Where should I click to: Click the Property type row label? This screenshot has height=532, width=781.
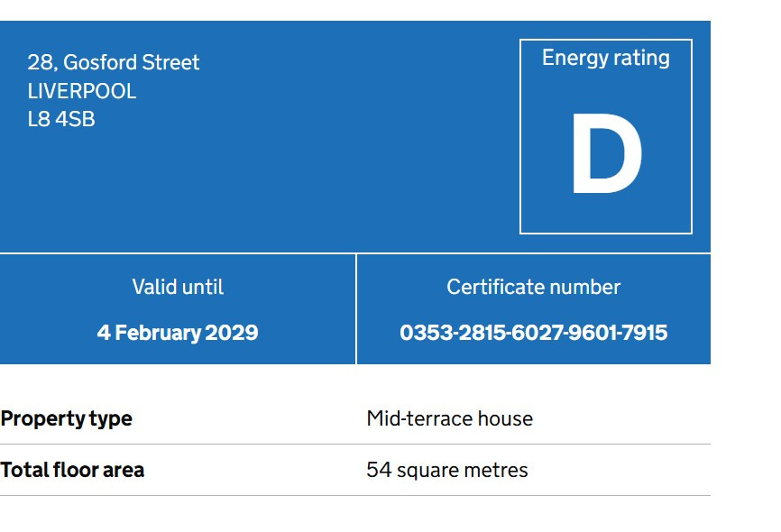pyautogui.click(x=67, y=419)
